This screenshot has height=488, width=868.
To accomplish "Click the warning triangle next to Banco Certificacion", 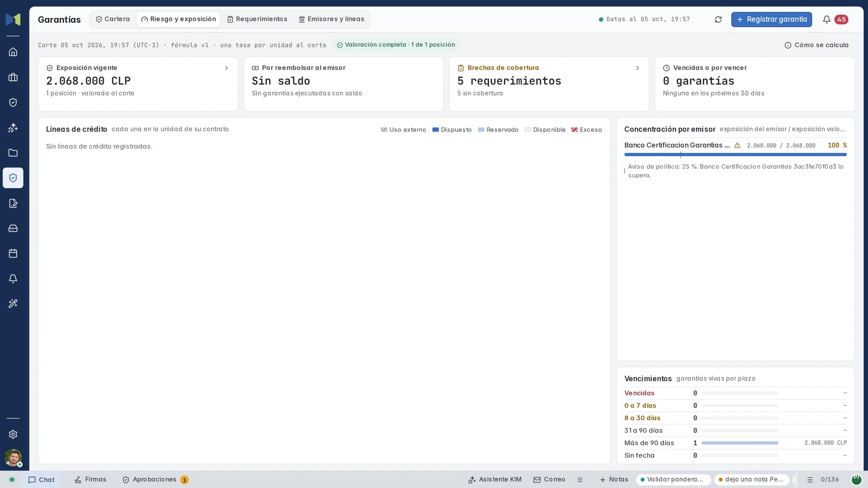I will click(x=737, y=145).
